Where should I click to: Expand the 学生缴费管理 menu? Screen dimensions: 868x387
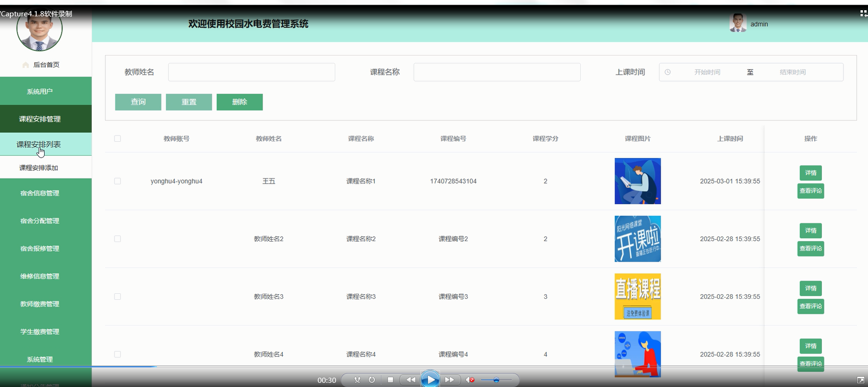pos(46,332)
